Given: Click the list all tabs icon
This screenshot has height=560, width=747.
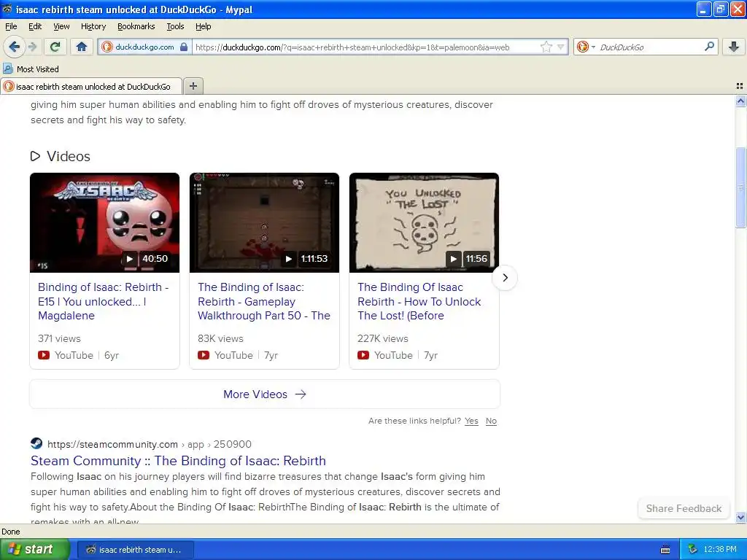Looking at the screenshot, I should point(740,86).
